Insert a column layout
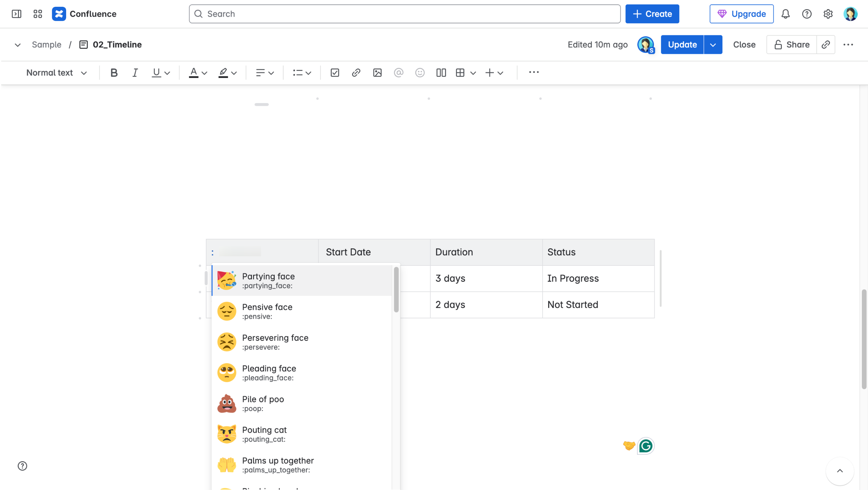The width and height of the screenshot is (868, 490). click(x=441, y=73)
